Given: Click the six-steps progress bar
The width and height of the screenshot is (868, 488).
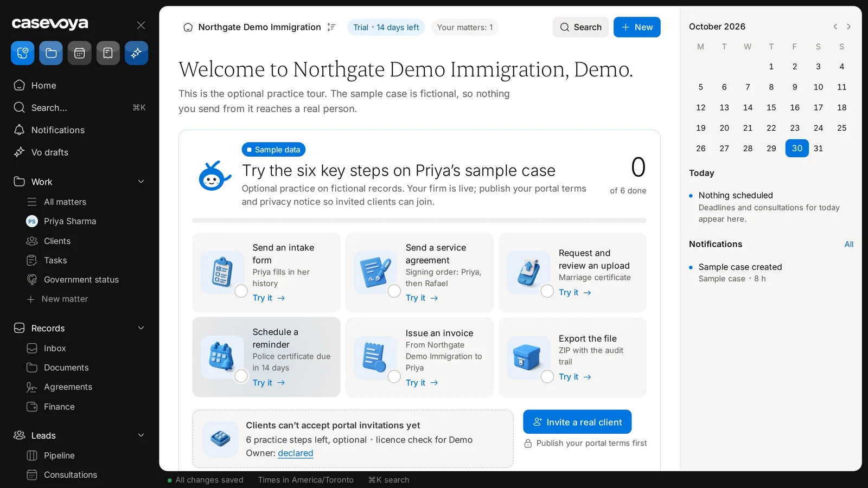Looking at the screenshot, I should coord(419,221).
